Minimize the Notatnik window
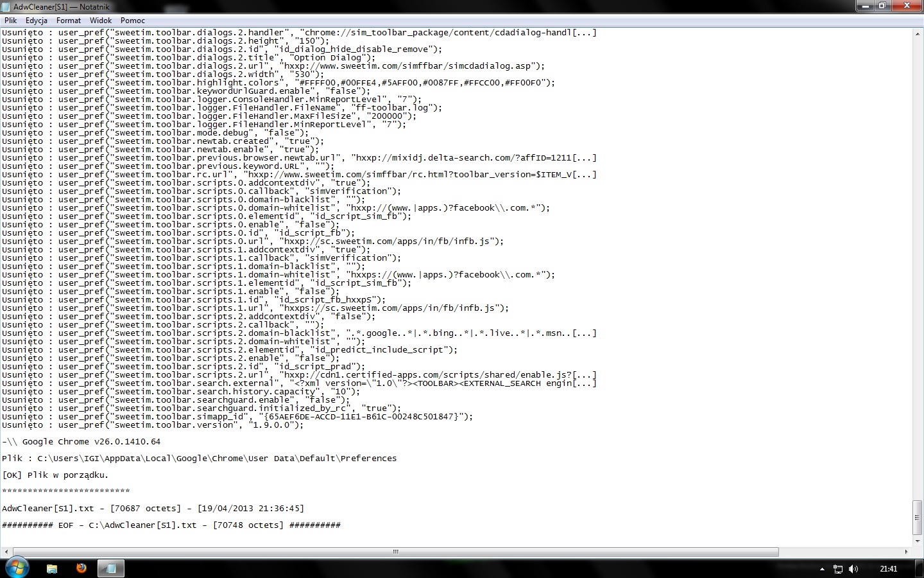924x578 pixels. coord(866,6)
